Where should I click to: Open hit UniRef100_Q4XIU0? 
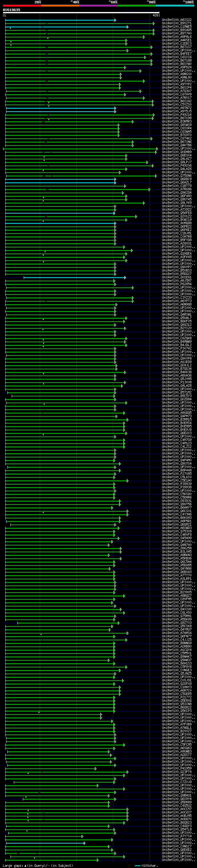tap(177, 609)
